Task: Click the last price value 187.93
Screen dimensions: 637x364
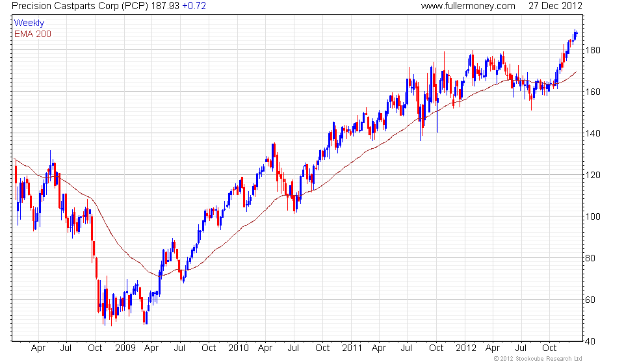Action: click(165, 6)
